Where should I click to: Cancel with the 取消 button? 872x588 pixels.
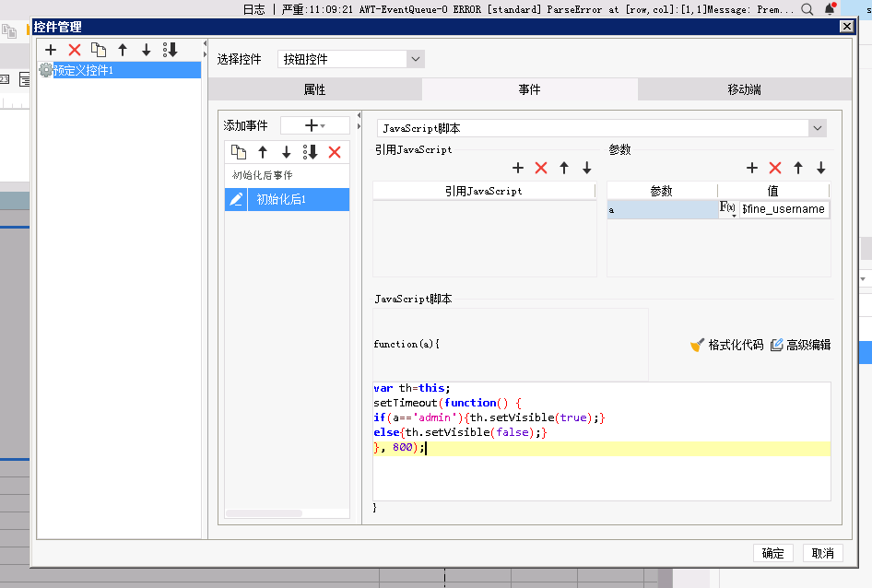pos(822,554)
